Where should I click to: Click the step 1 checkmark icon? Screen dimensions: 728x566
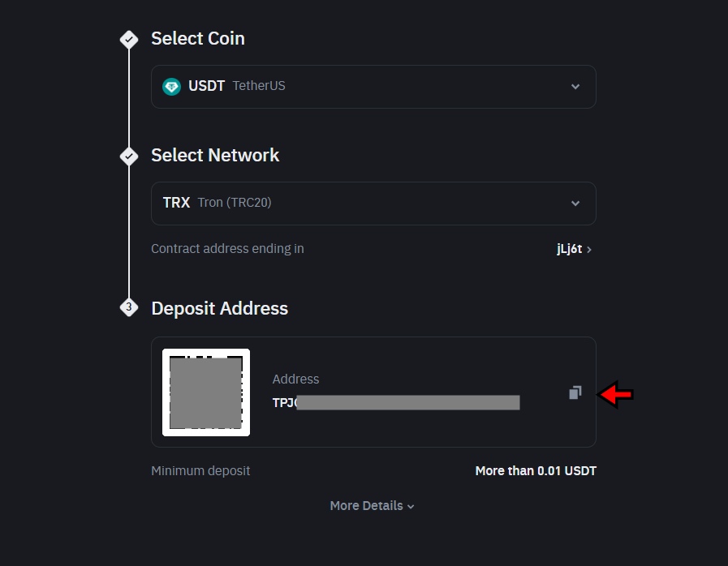coord(129,39)
